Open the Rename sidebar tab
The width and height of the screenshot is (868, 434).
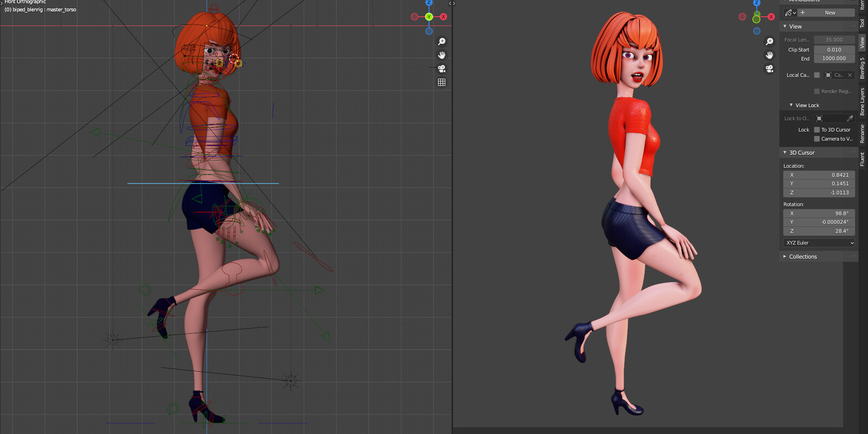[x=862, y=133]
